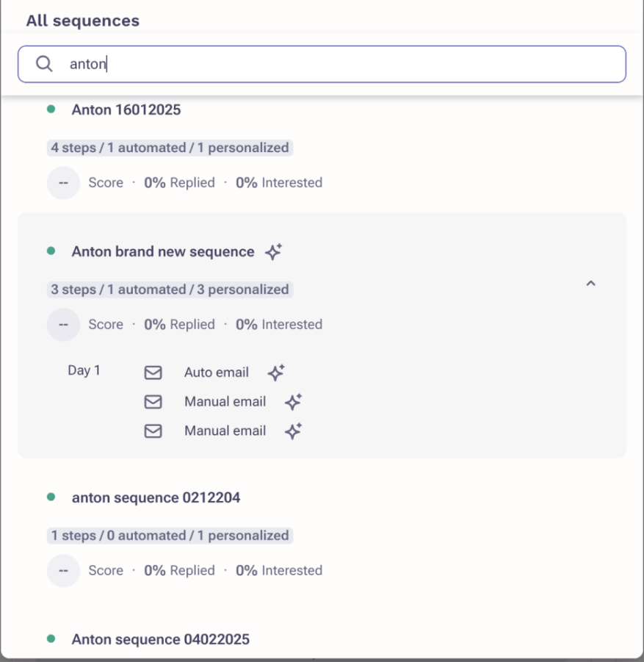Click '3 steps / 1 automated / 3 personalized' badge
Screen dimensions: 644x662
pyautogui.click(x=170, y=289)
